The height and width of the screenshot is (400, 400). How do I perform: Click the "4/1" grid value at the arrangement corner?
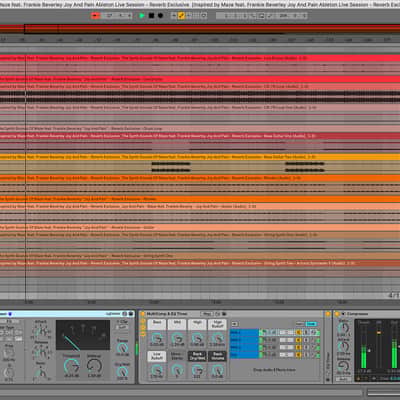[x=394, y=295]
